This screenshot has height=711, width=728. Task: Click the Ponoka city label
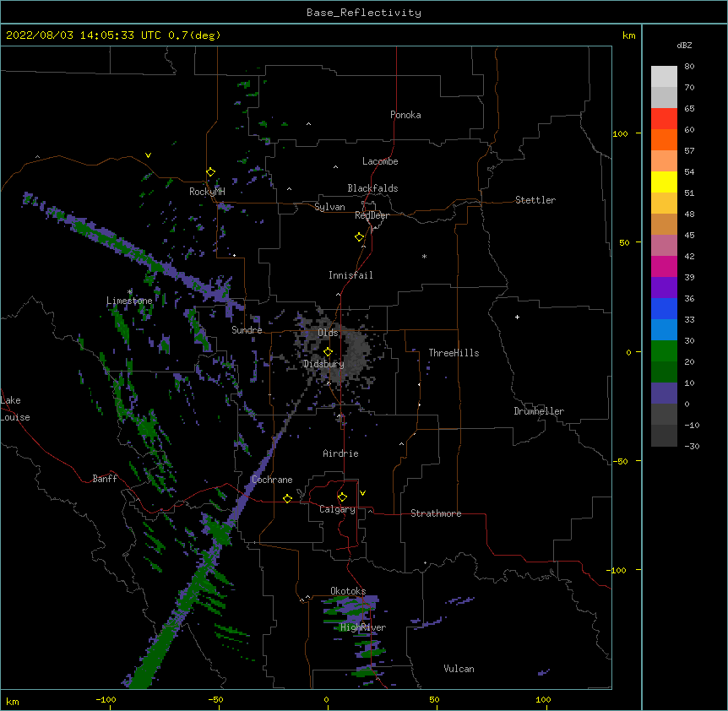(x=405, y=115)
